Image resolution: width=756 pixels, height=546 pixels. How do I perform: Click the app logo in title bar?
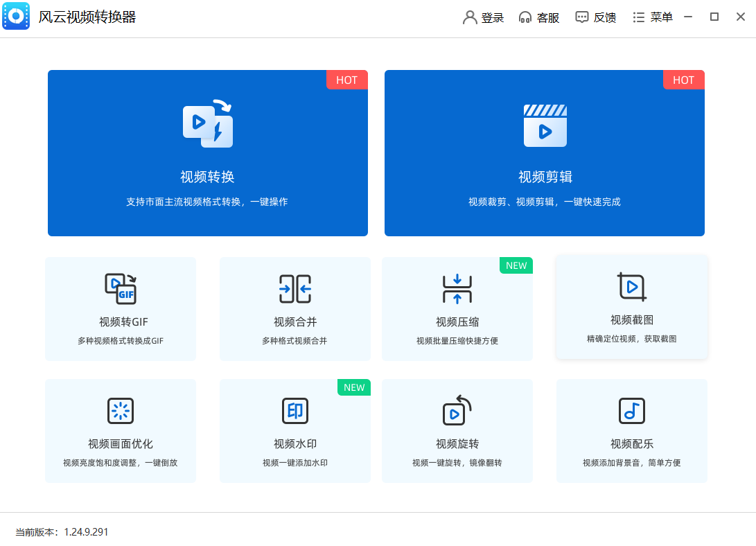(16, 17)
